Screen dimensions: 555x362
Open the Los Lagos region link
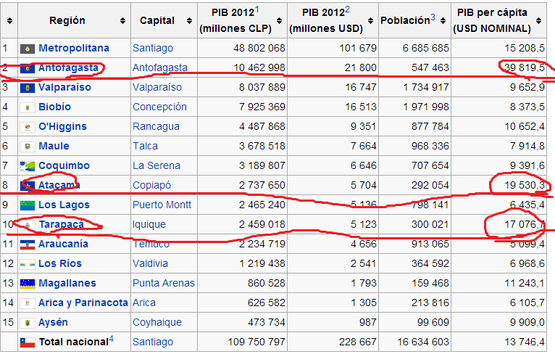(x=64, y=205)
